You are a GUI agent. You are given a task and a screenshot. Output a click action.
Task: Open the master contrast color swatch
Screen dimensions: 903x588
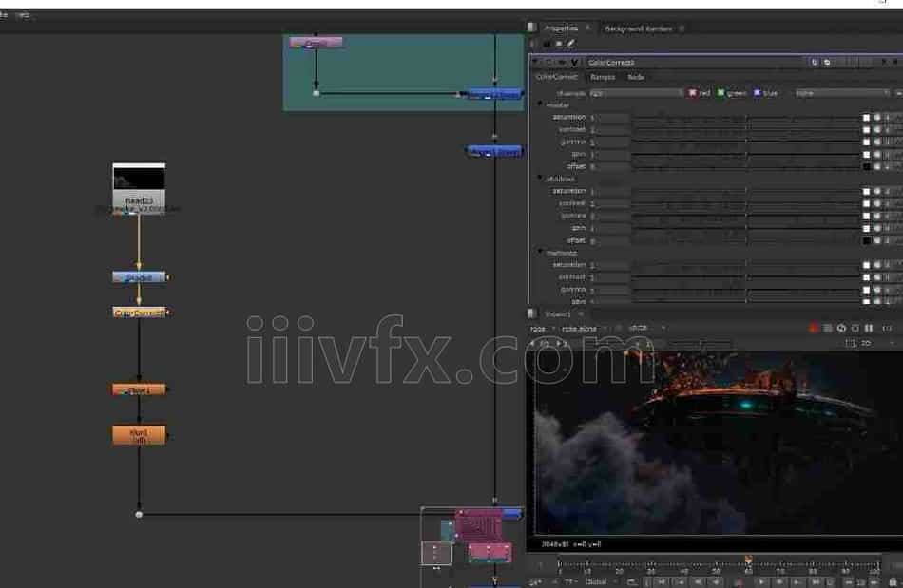pos(866,130)
